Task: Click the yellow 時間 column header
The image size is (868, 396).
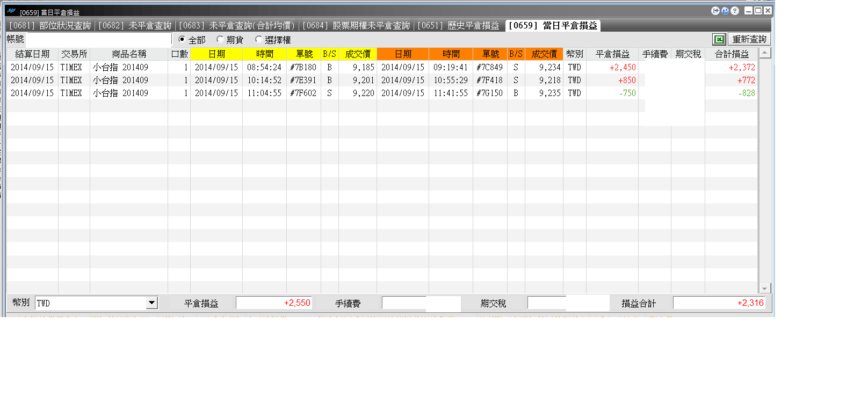Action: pos(265,54)
